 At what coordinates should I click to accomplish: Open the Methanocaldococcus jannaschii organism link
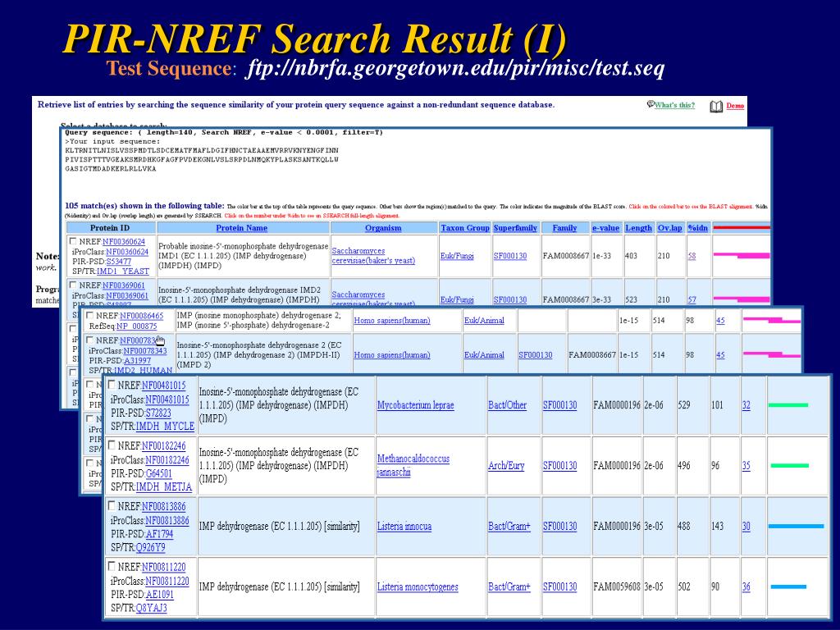pos(413,466)
